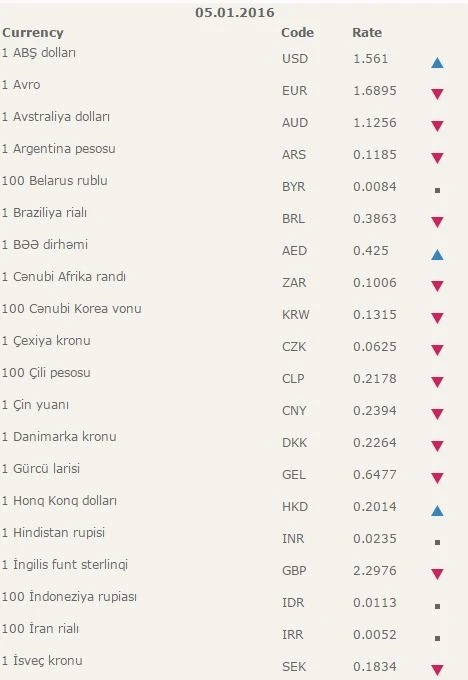Image resolution: width=468 pixels, height=680 pixels.
Task: Click the Rate column header
Action: pyautogui.click(x=367, y=33)
